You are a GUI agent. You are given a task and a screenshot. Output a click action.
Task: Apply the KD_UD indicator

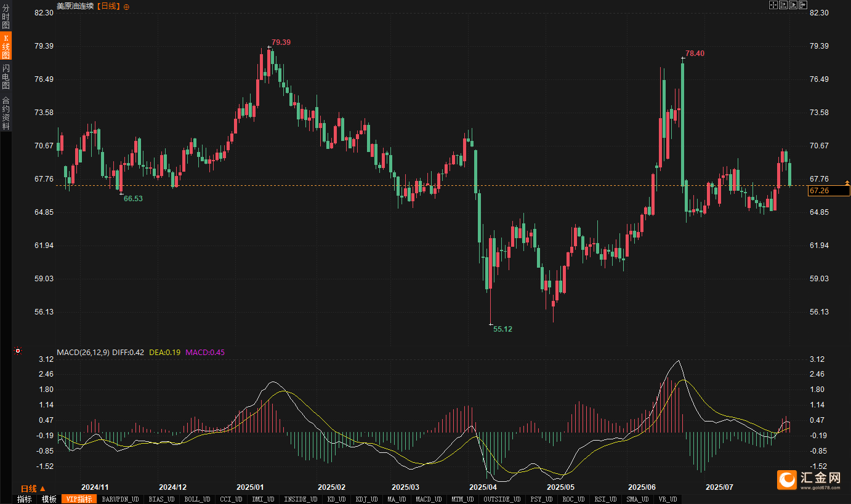pyautogui.click(x=336, y=499)
